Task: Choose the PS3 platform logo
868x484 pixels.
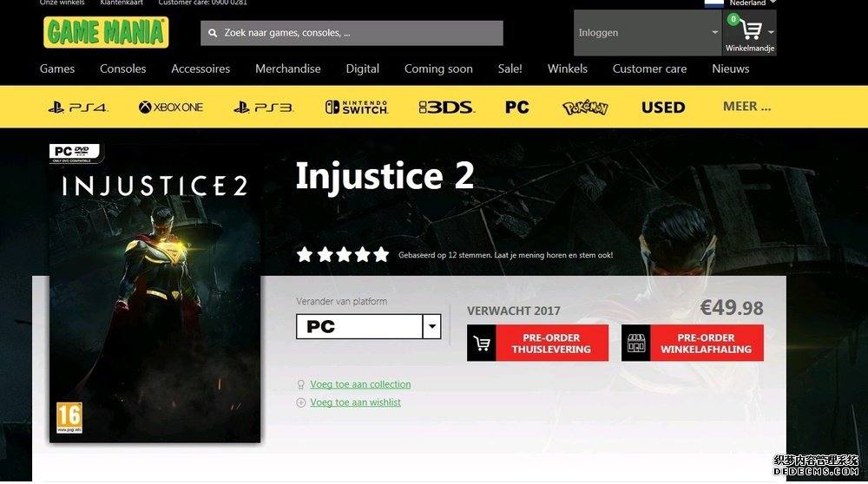Action: click(263, 108)
